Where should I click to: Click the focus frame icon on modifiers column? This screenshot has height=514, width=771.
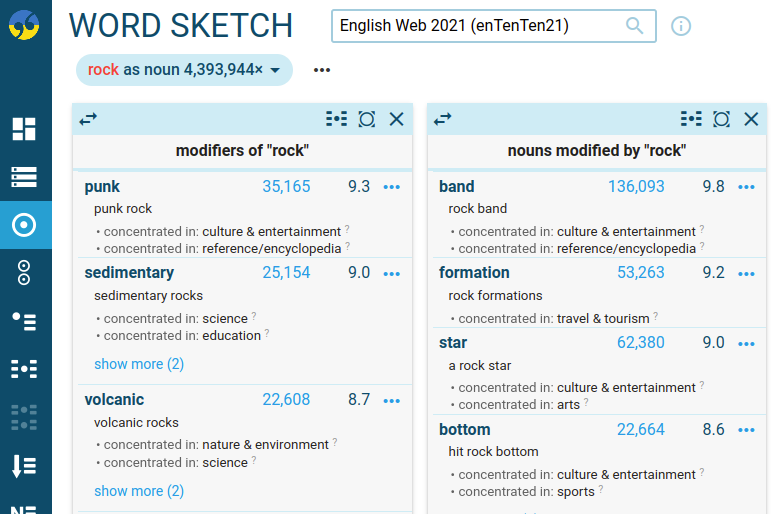coord(367,119)
